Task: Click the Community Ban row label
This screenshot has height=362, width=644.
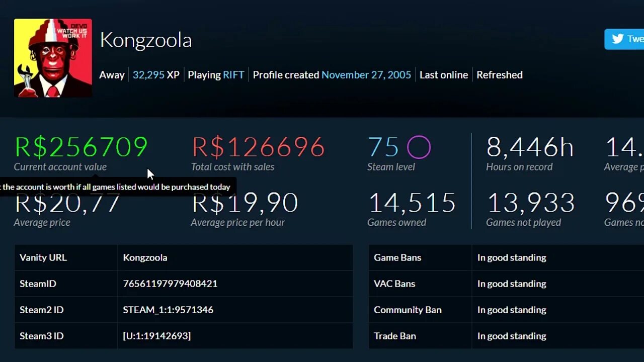Action: 408,310
